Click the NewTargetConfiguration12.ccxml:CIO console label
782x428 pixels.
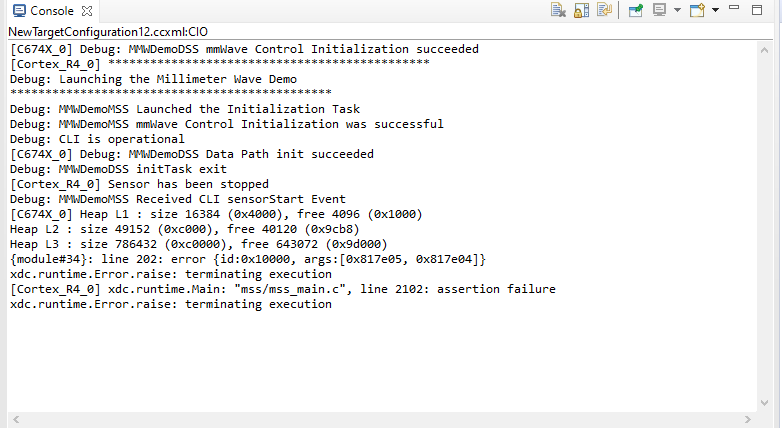coord(108,32)
